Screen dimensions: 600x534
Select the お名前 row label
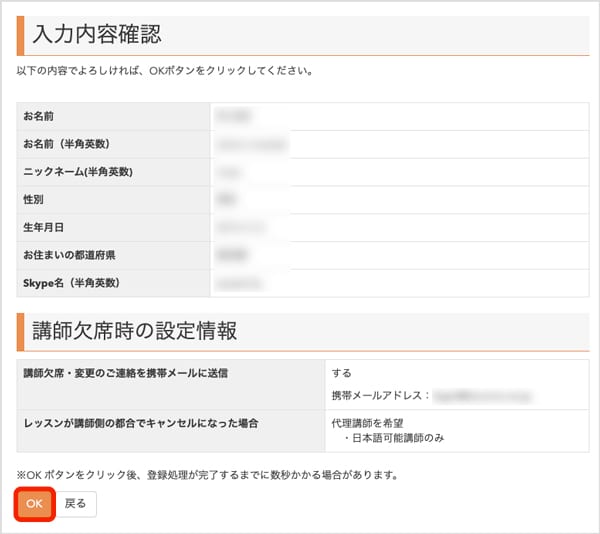(x=39, y=117)
